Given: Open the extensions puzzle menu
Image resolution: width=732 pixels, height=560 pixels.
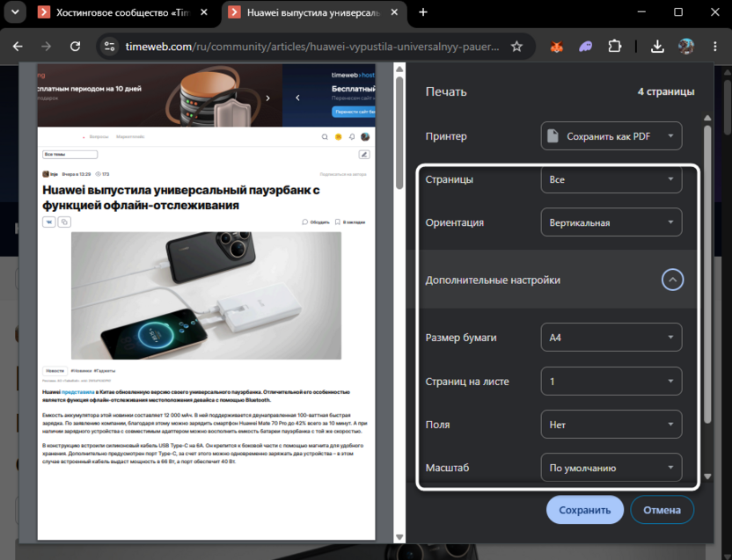Looking at the screenshot, I should [x=615, y=47].
